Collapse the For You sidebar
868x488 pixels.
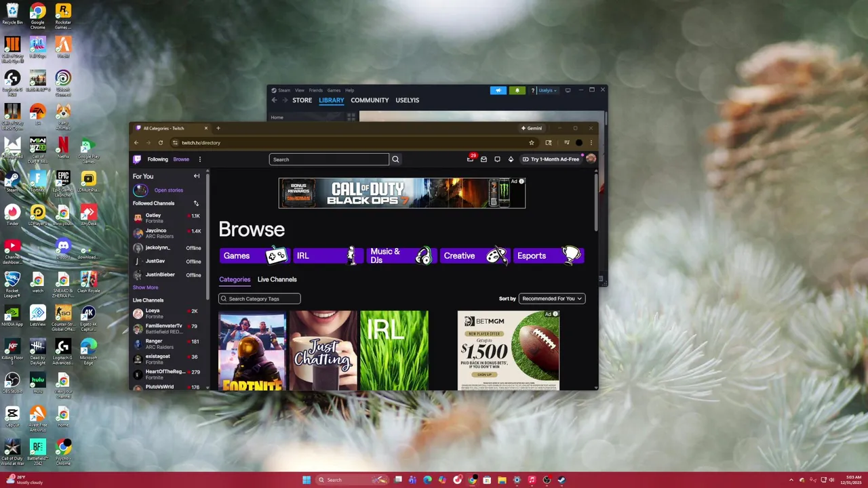(197, 176)
